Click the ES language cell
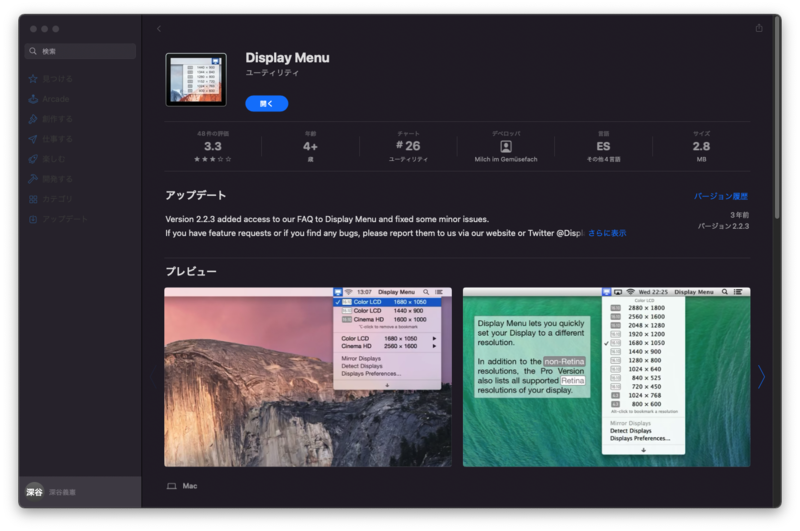This screenshot has width=800, height=531. tap(604, 146)
